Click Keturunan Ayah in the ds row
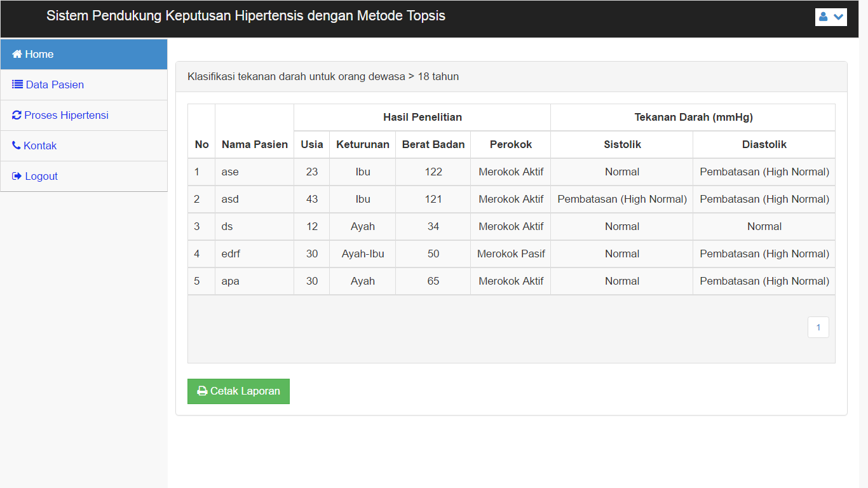The height and width of the screenshot is (488, 868). [363, 226]
